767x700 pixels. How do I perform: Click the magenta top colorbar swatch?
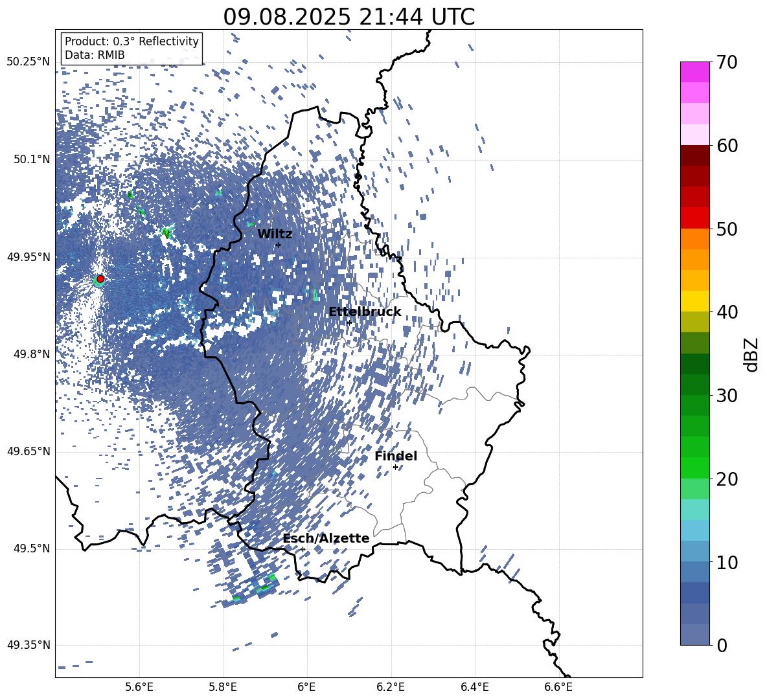[694, 72]
